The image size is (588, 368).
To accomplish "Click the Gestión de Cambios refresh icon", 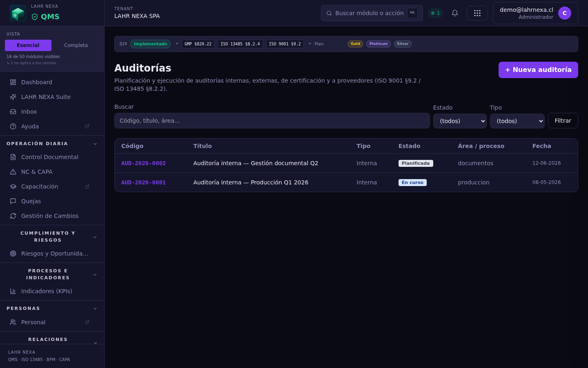I will pos(13,216).
